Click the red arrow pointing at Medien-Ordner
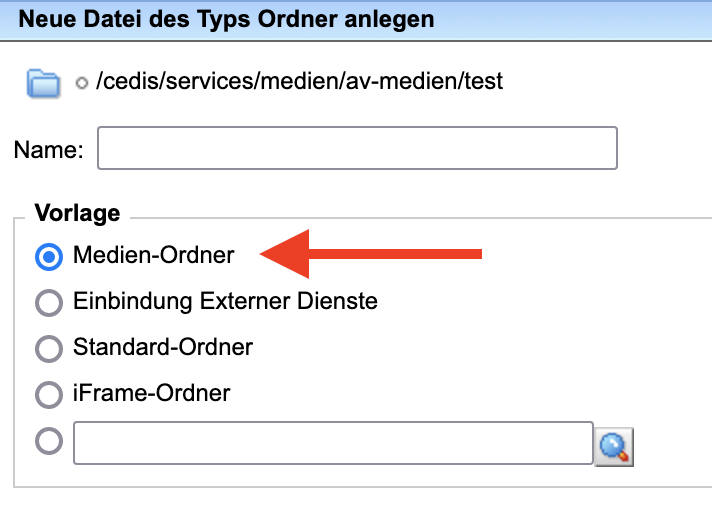 click(371, 254)
